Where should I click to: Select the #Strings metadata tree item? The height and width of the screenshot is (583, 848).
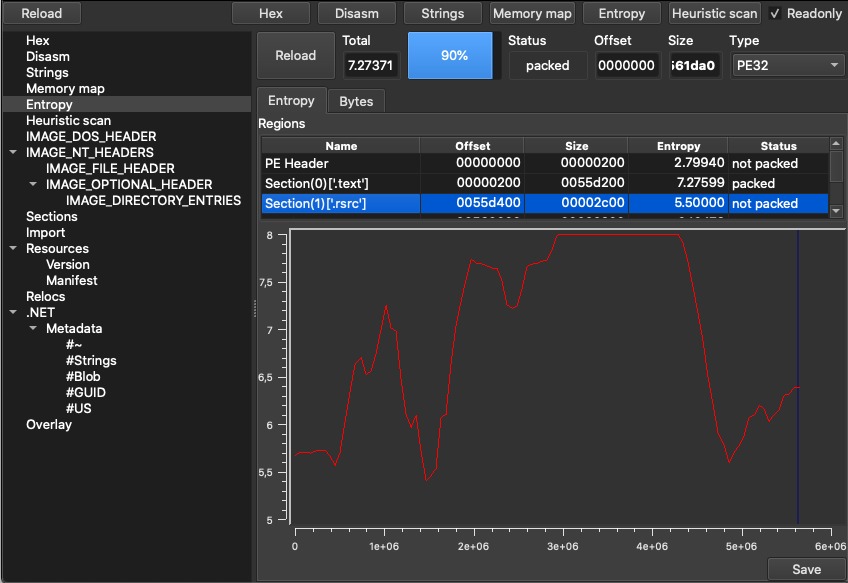point(91,360)
